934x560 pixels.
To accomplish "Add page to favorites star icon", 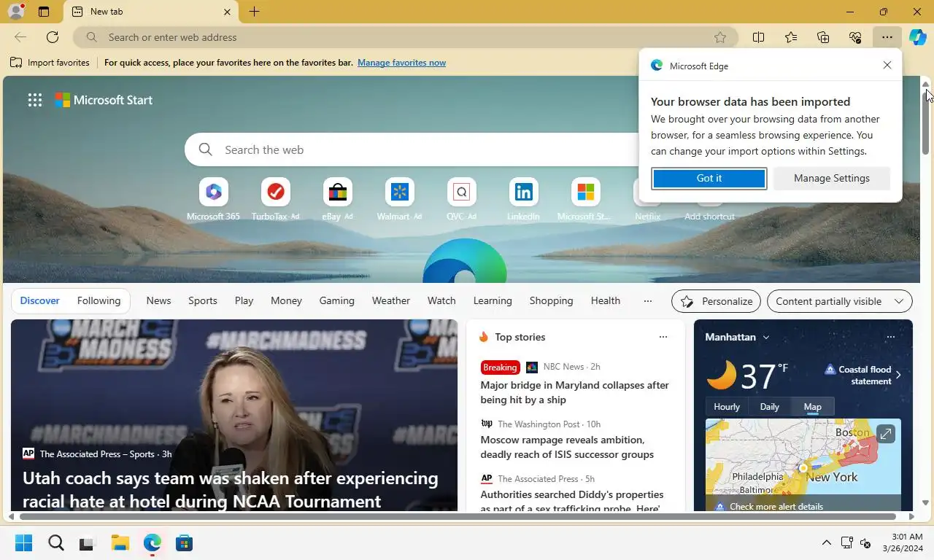I will pos(720,37).
